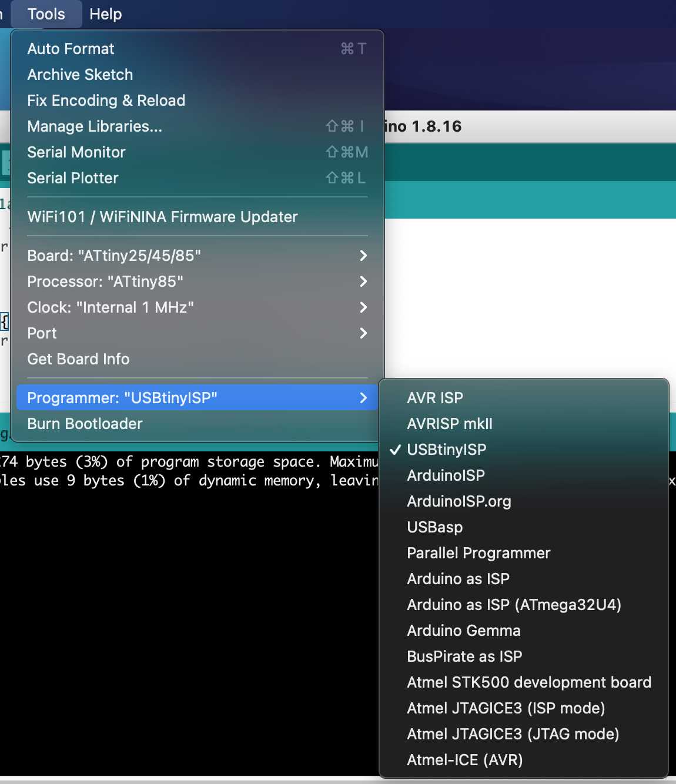Select Arduino as ISP (ATmega32U4)

pos(524,605)
